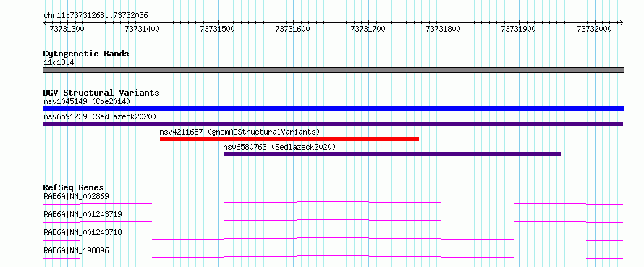Screen dimensions: 644x267
Task: Select the DGV Structural Variants track title
Action: point(101,93)
